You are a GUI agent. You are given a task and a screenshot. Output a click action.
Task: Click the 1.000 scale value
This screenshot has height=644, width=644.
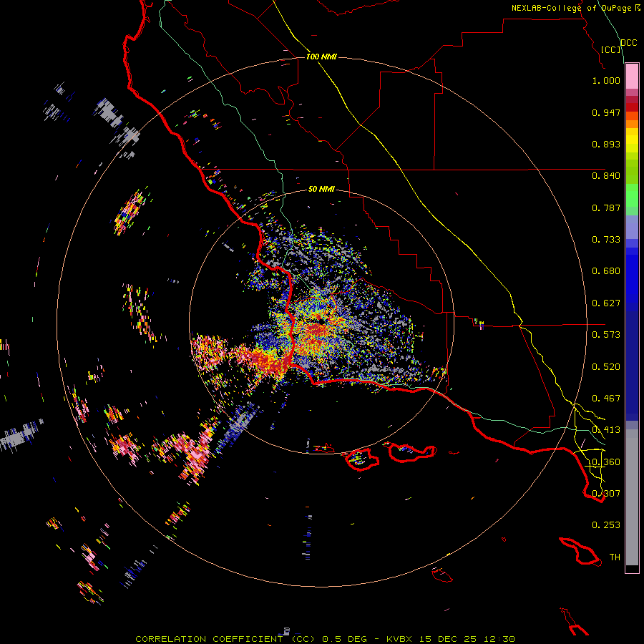coord(606,80)
